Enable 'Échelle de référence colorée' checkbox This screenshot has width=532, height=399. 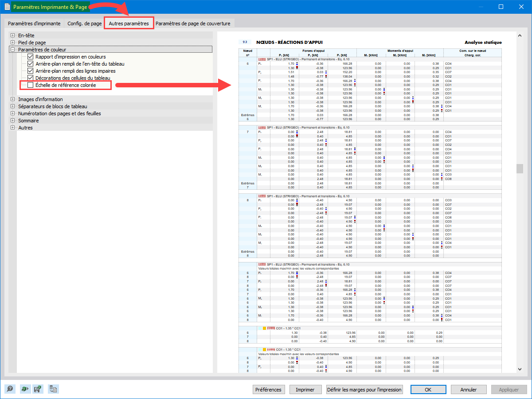(x=31, y=85)
